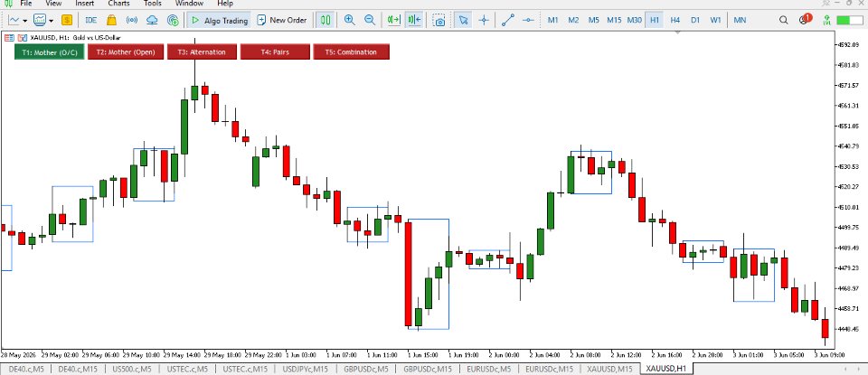The height and width of the screenshot is (375, 868).
Task: Click the copy trading radar icon
Action: (174, 21)
